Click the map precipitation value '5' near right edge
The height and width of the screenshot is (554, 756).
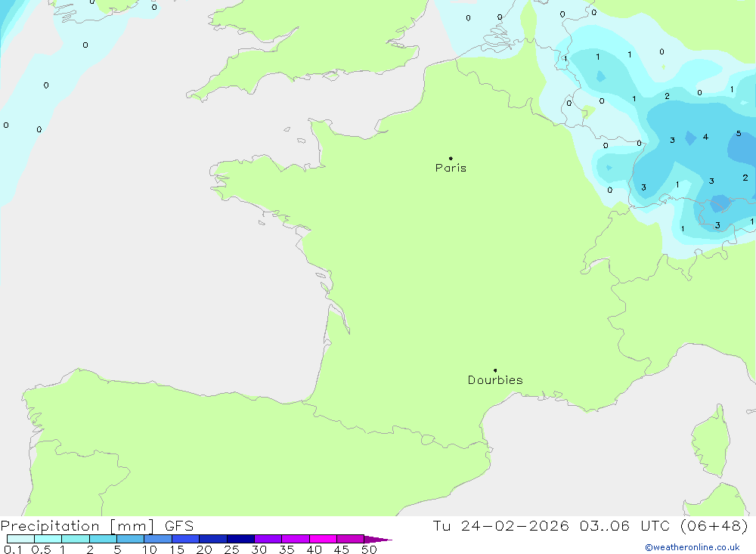[x=739, y=134]
